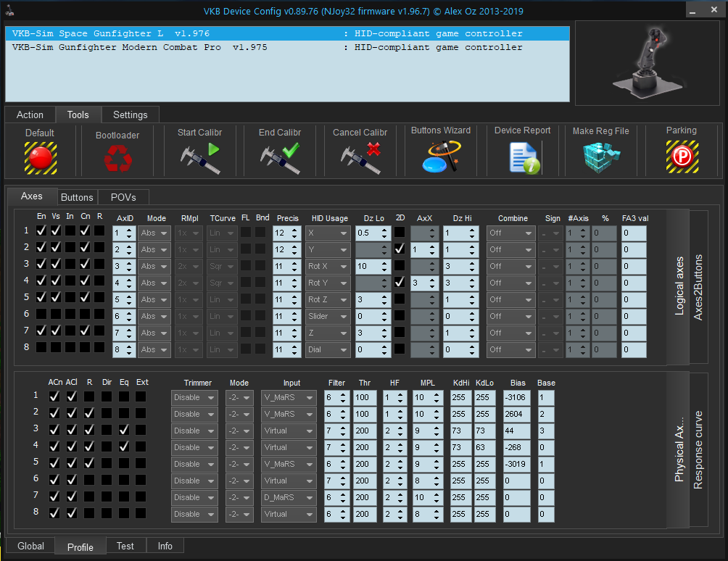
Task: Adjust AxX stepper for logical axis 4
Action: (x=432, y=283)
